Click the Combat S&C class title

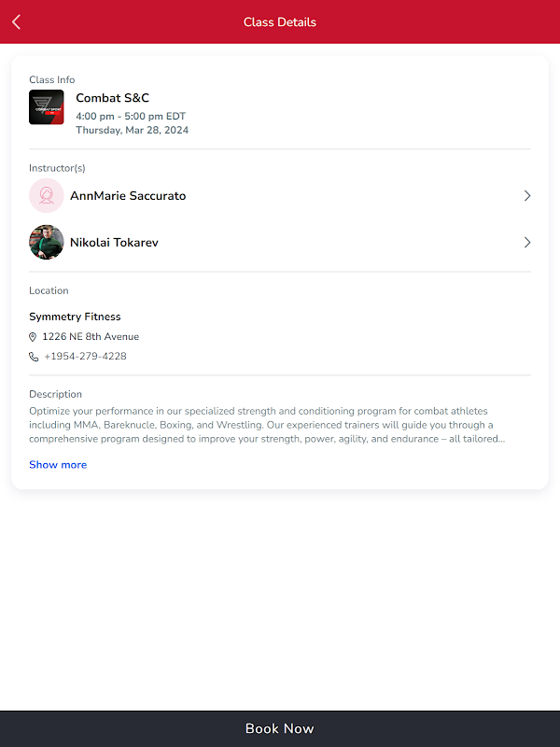112,98
